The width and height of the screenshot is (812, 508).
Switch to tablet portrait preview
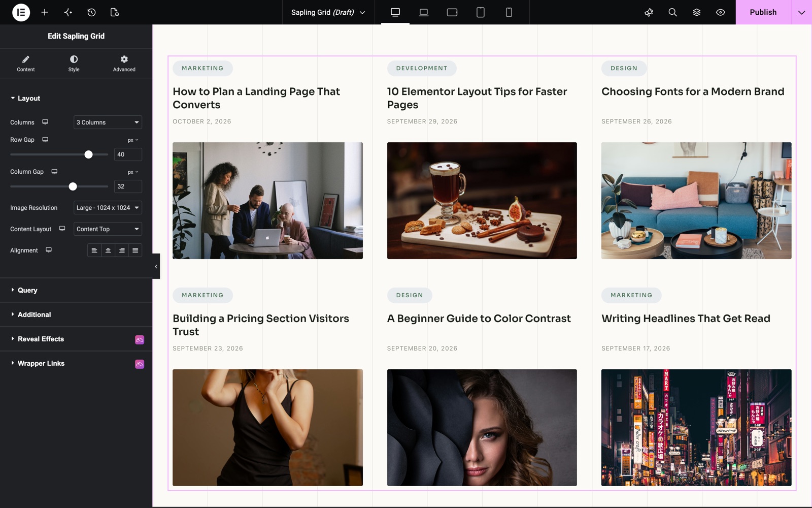point(481,12)
